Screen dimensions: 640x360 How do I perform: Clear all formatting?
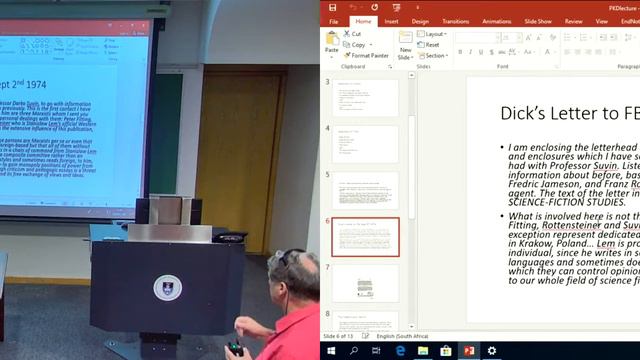point(553,38)
